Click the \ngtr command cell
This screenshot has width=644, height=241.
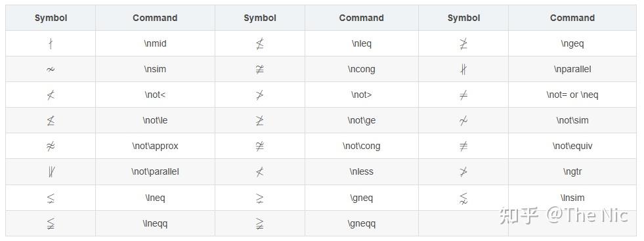(572, 171)
